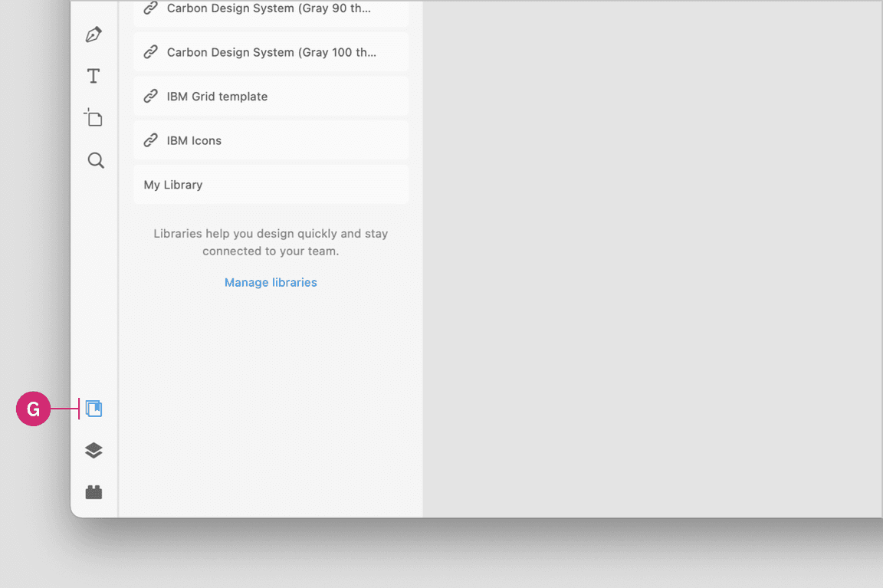Click the Libraries help description text
The width and height of the screenshot is (883, 588).
271,242
